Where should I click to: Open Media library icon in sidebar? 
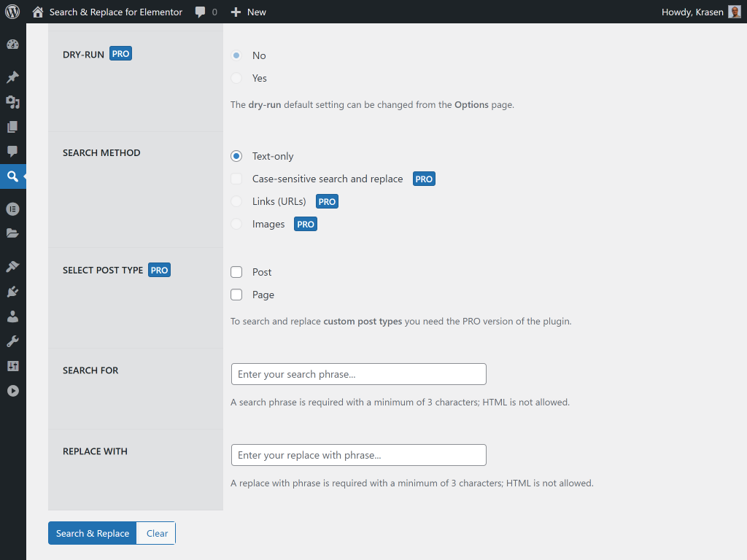pos(13,102)
